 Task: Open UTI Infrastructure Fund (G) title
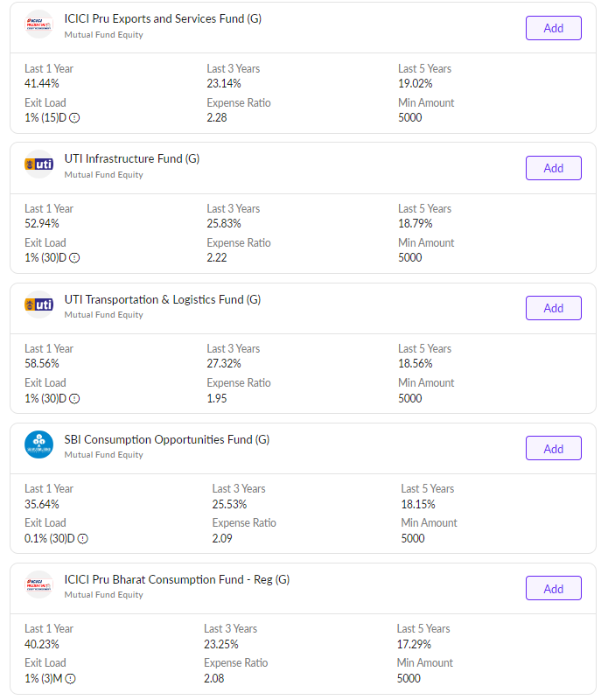pos(132,159)
